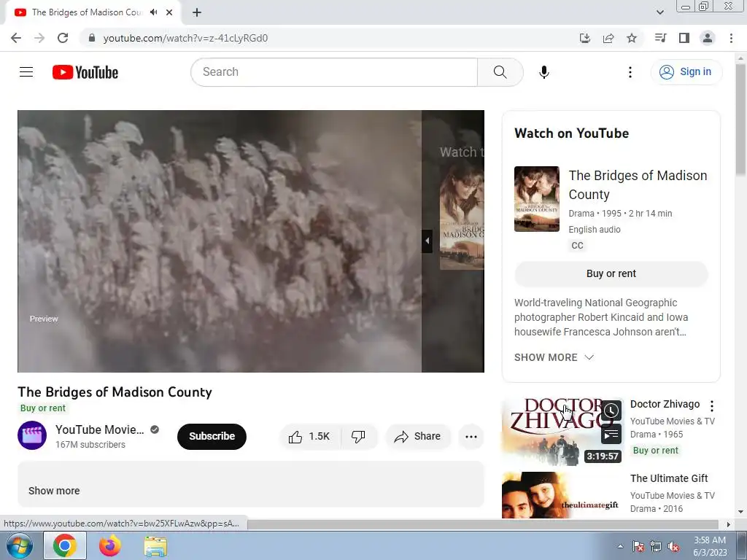The height and width of the screenshot is (560, 747).
Task: Open the tab search dropdown arrow
Action: (659, 12)
